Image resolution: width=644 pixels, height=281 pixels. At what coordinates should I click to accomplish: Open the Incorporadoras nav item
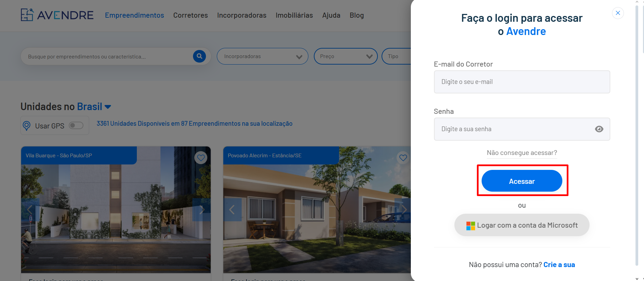(x=242, y=15)
